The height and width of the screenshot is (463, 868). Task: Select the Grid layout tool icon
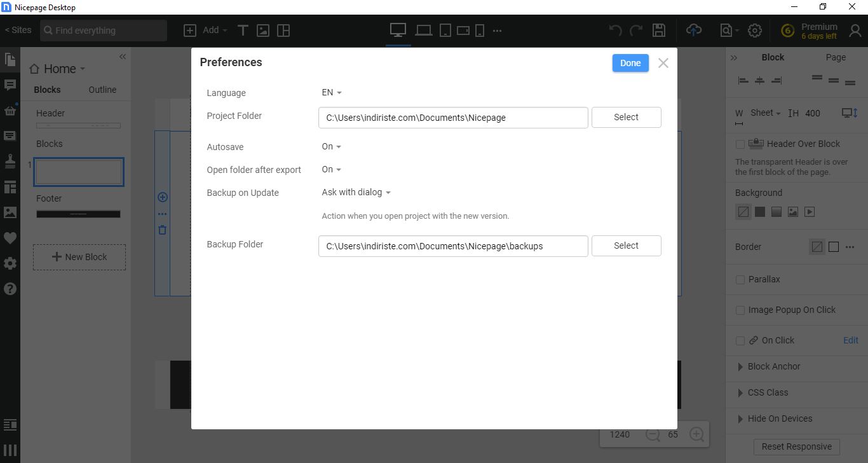[x=283, y=30]
